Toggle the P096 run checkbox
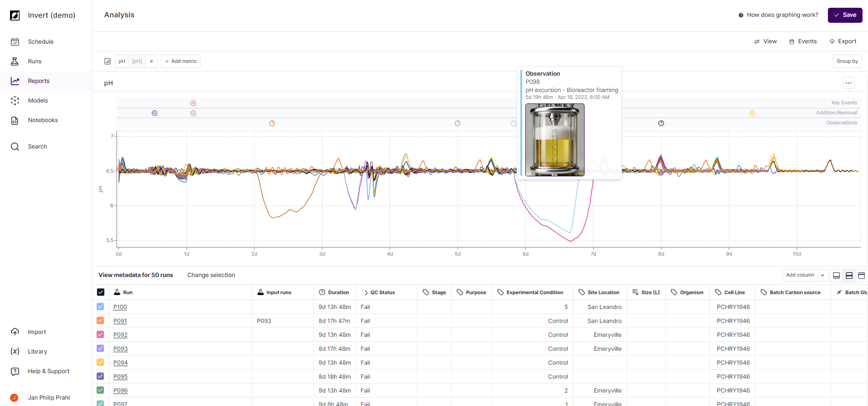Image resolution: width=868 pixels, height=406 pixels. (x=101, y=391)
